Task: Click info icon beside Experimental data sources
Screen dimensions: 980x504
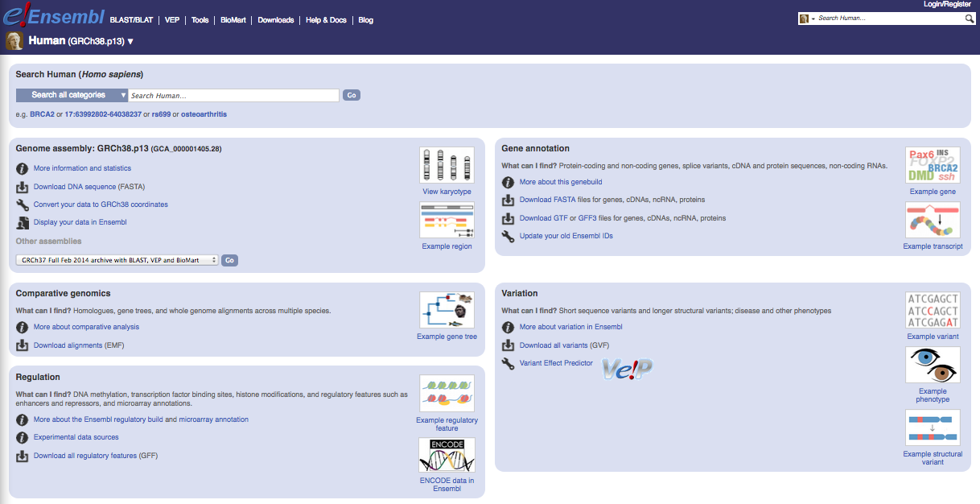Action: click(x=23, y=437)
